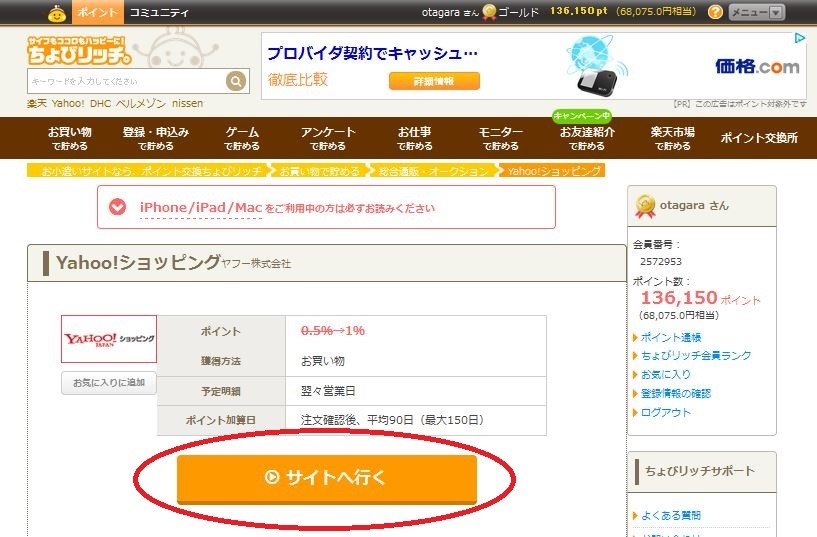Click the ad info triangle icon

coord(800,38)
